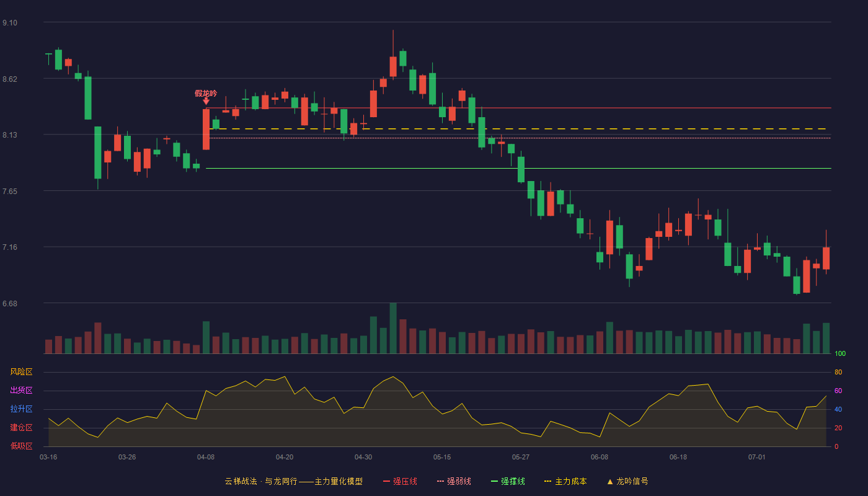Select the 低吸区 zone label
The image size is (868, 496).
[21, 446]
